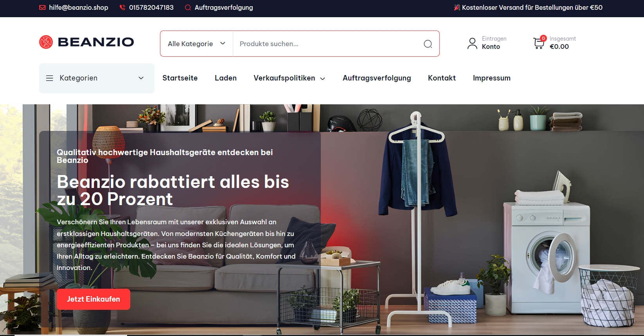The width and height of the screenshot is (644, 336).
Task: Click the Jetzt Einkaufen button
Action: click(94, 299)
